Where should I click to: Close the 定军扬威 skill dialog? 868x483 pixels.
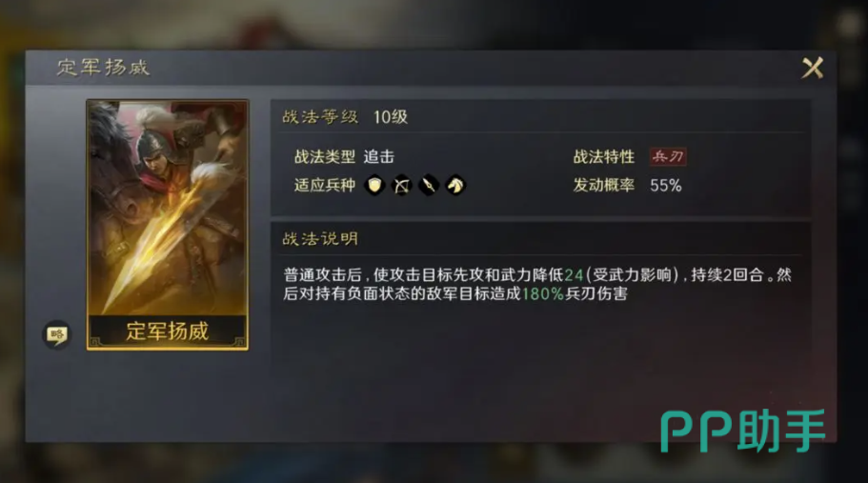click(812, 68)
